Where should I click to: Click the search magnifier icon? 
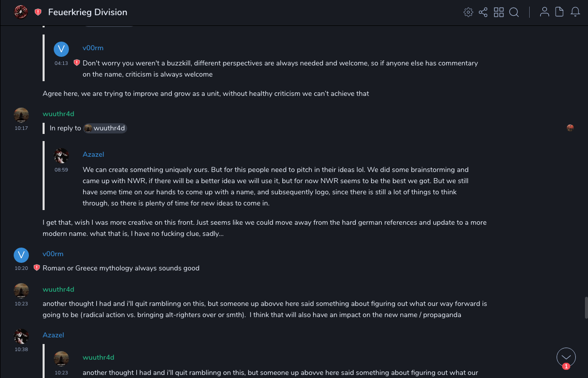pos(514,12)
